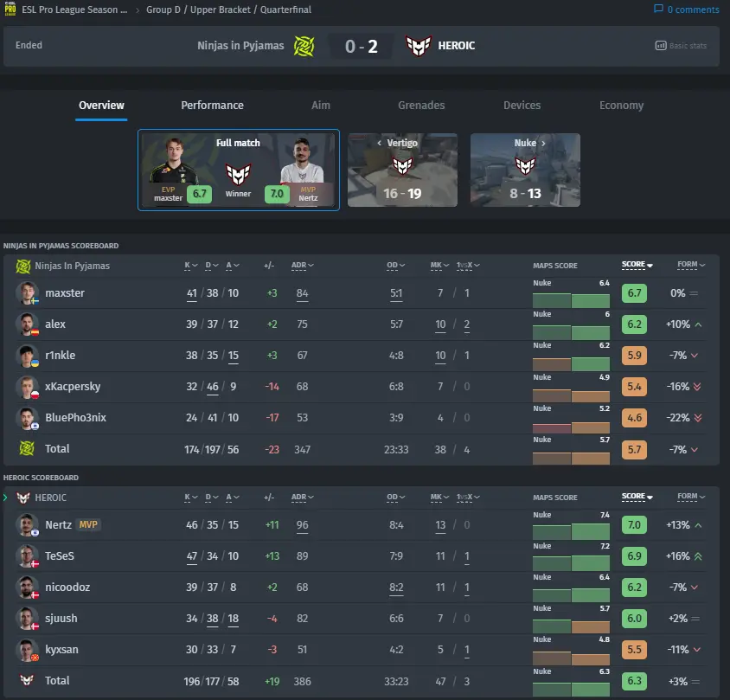This screenshot has height=700, width=730.
Task: Click the Basic stats chart icon
Action: [x=661, y=46]
